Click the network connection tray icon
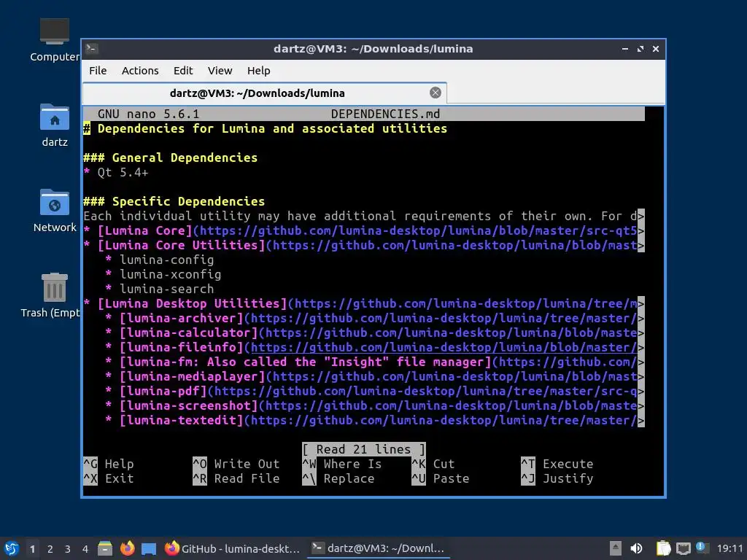This screenshot has width=747, height=560. coord(683,549)
